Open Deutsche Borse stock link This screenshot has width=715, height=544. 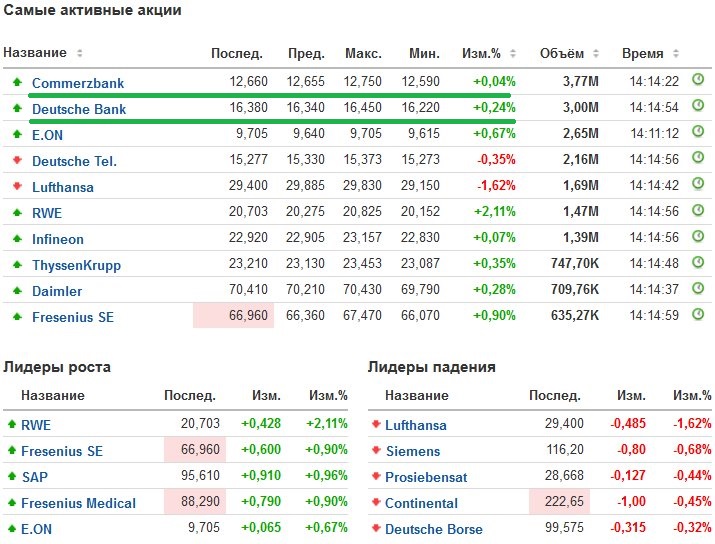tap(434, 529)
